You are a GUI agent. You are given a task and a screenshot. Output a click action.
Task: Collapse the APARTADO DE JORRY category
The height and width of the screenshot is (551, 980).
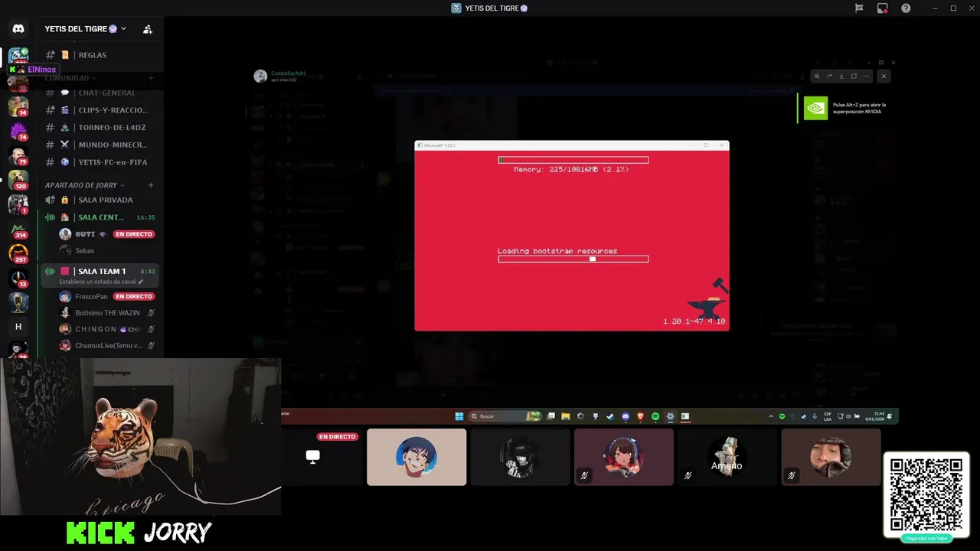pyautogui.click(x=84, y=185)
